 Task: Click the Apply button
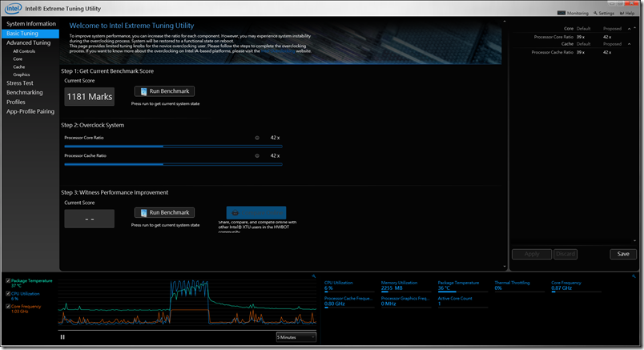point(532,254)
